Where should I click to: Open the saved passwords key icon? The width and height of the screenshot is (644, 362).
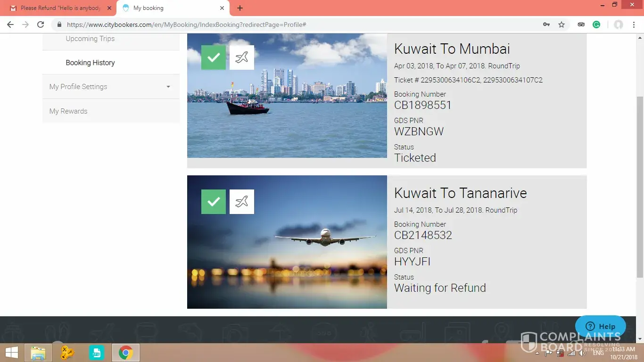pyautogui.click(x=546, y=25)
